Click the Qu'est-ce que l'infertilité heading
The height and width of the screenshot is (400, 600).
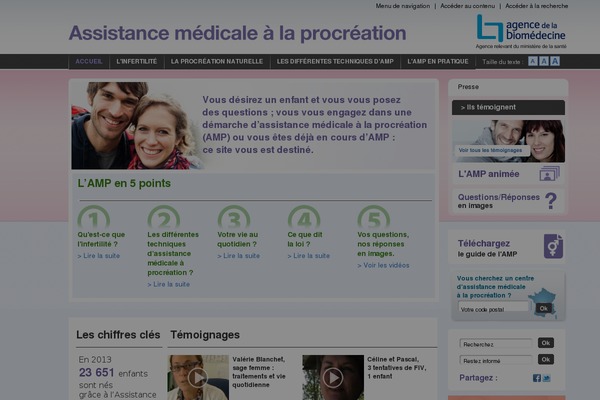[101, 239]
